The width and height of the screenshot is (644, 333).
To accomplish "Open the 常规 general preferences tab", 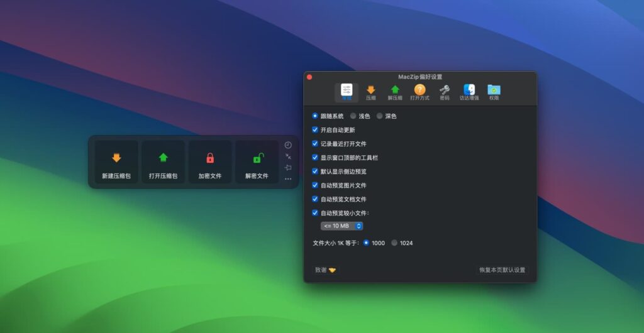I will point(347,93).
